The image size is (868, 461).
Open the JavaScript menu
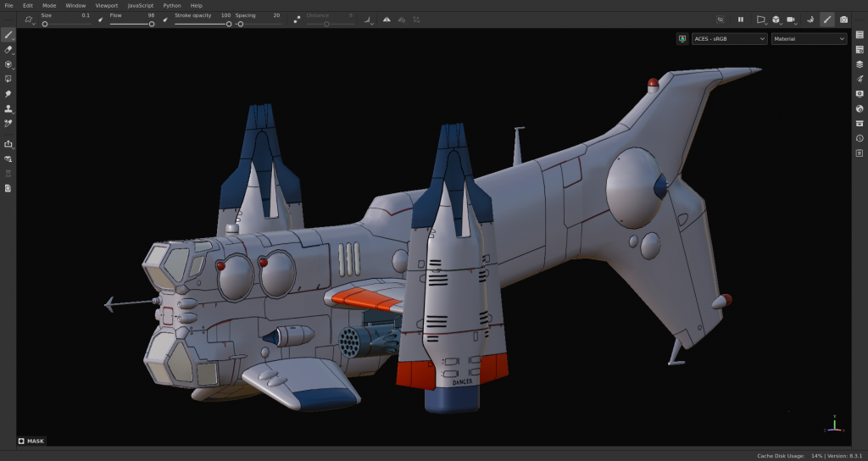(141, 6)
